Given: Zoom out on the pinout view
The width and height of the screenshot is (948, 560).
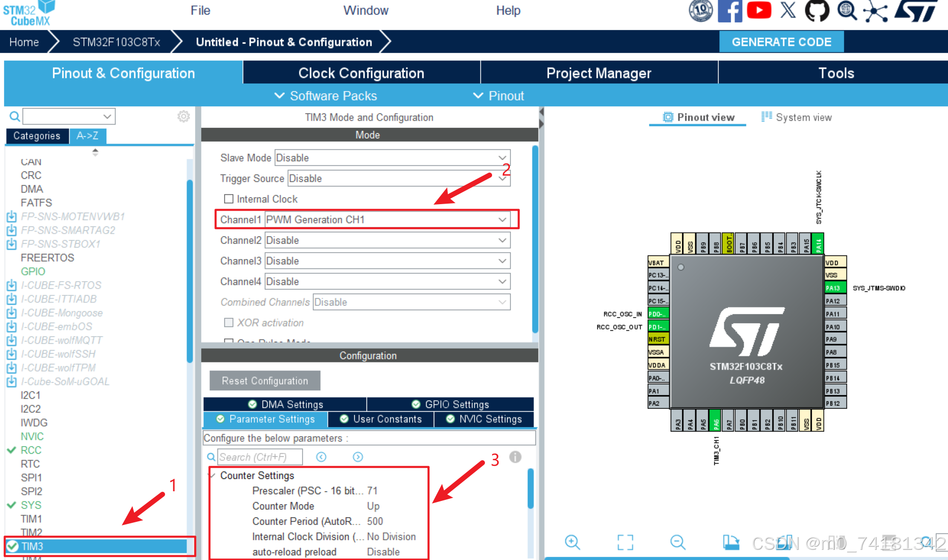Looking at the screenshot, I should point(678,542).
